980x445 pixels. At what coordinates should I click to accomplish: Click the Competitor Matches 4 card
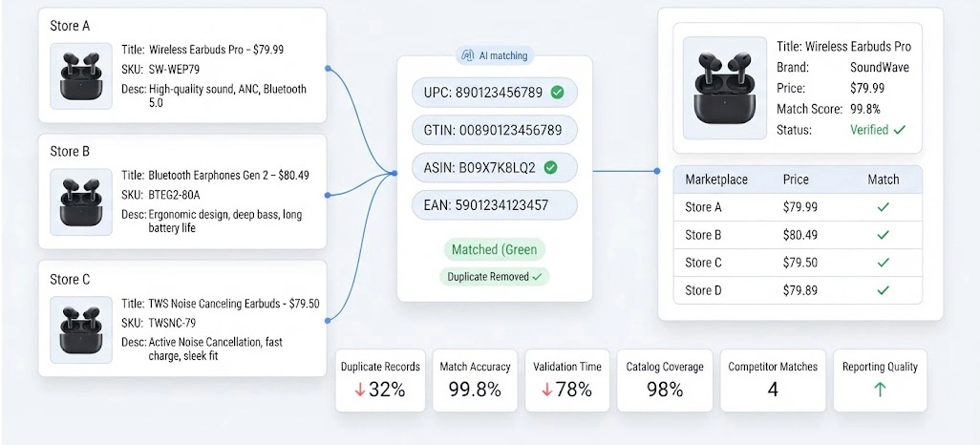pos(773,380)
